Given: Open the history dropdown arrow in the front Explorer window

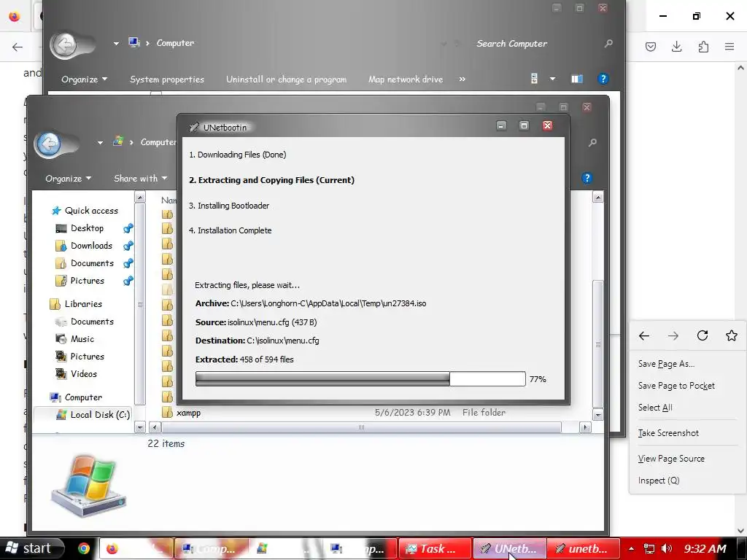Looking at the screenshot, I should coord(100,142).
